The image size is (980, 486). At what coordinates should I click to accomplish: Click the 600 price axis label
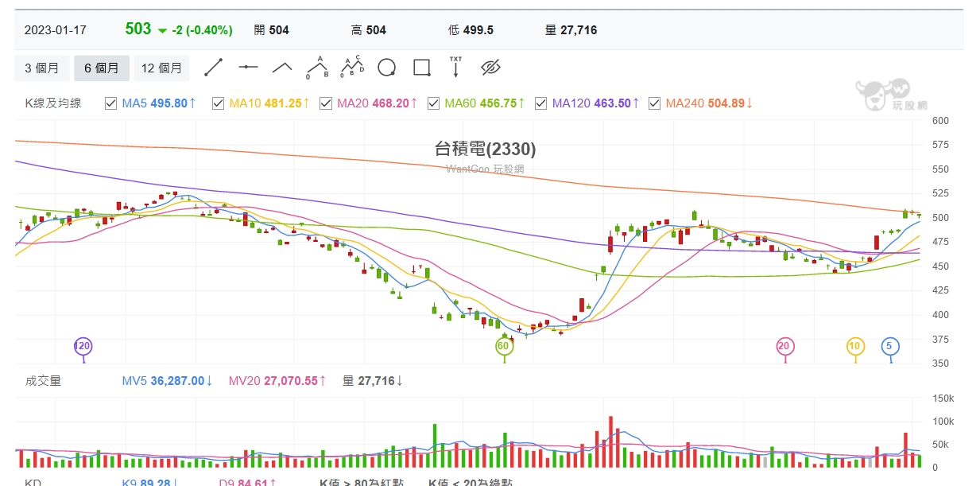941,121
